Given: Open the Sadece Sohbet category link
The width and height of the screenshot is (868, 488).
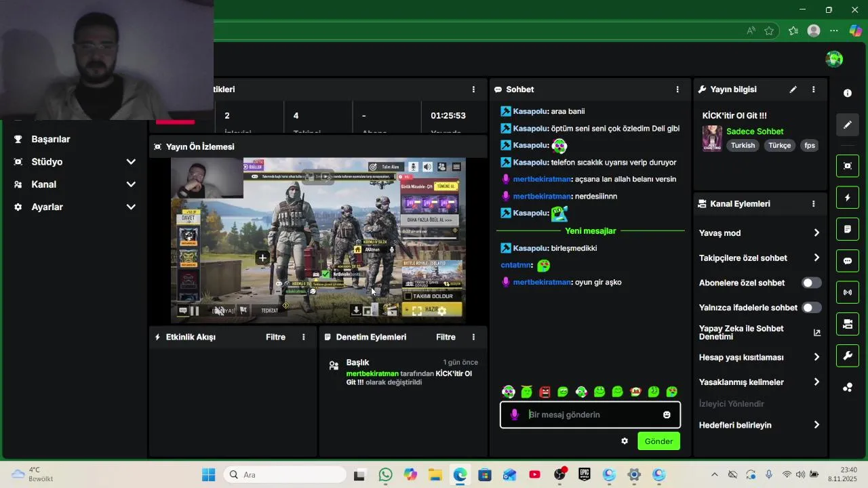Looking at the screenshot, I should (755, 131).
